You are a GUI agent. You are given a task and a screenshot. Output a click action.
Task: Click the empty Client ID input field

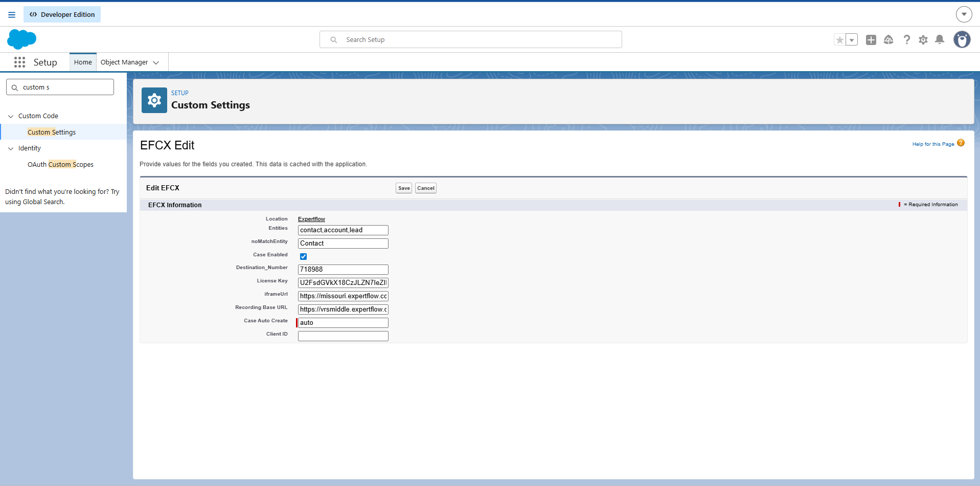point(343,336)
